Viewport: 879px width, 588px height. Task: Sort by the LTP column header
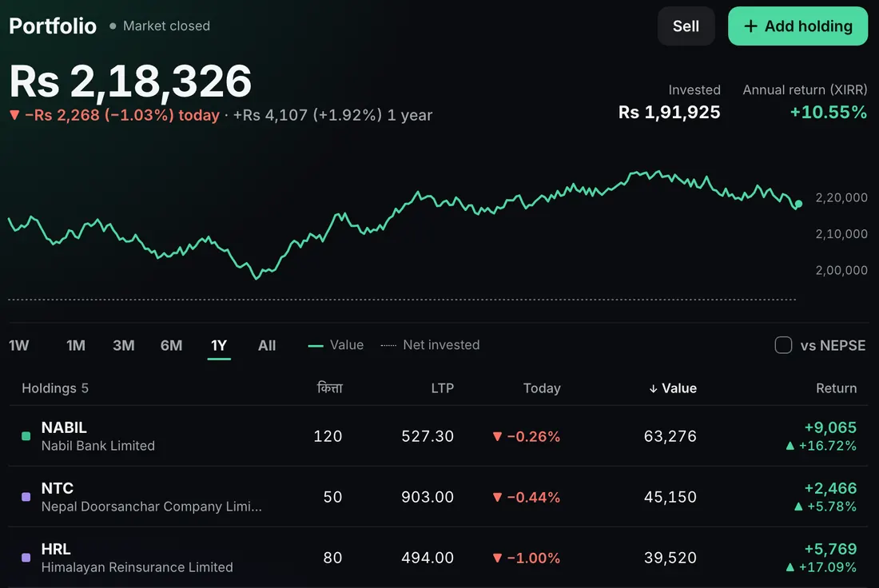(443, 388)
